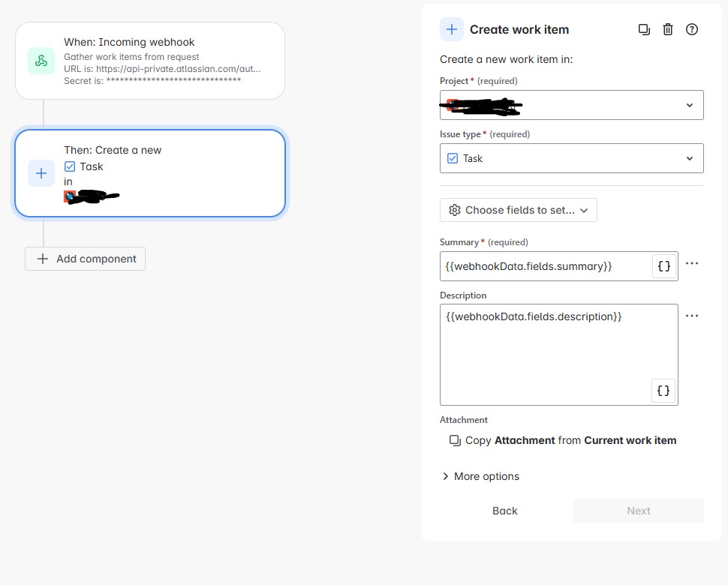
Task: Open extra options for the Summary field
Action: (x=691, y=263)
